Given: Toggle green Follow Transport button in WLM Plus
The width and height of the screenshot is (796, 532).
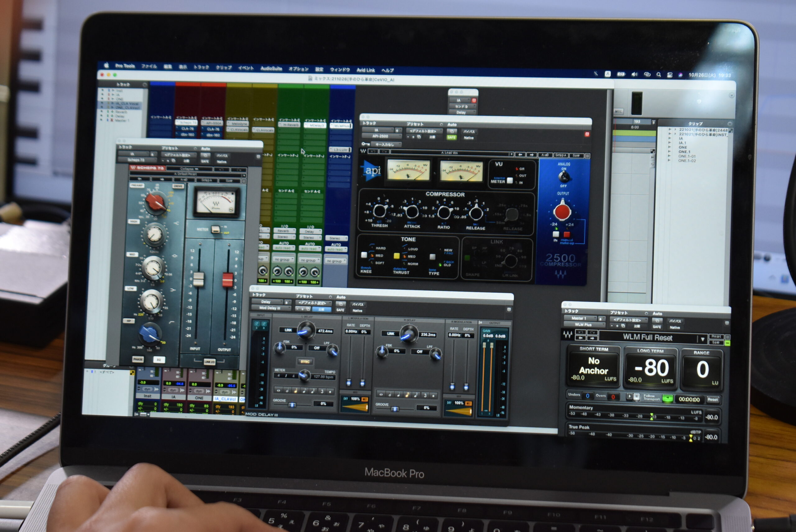Looking at the screenshot, I should click(x=667, y=399).
